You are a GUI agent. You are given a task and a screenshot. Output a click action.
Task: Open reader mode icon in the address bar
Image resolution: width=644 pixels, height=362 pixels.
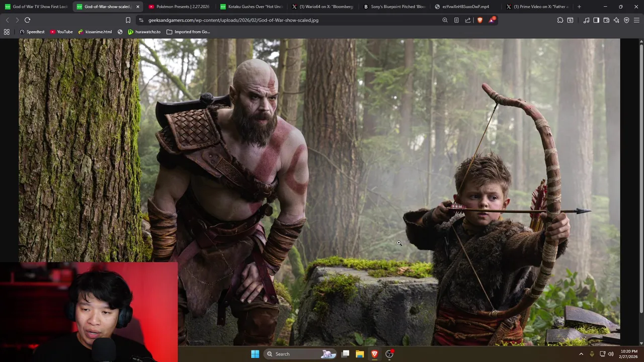point(456,20)
